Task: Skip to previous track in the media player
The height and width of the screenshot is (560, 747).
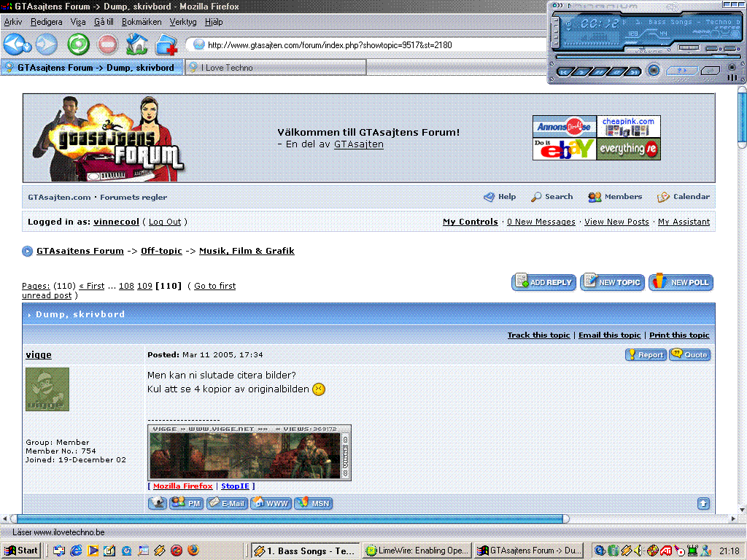Action: [565, 72]
